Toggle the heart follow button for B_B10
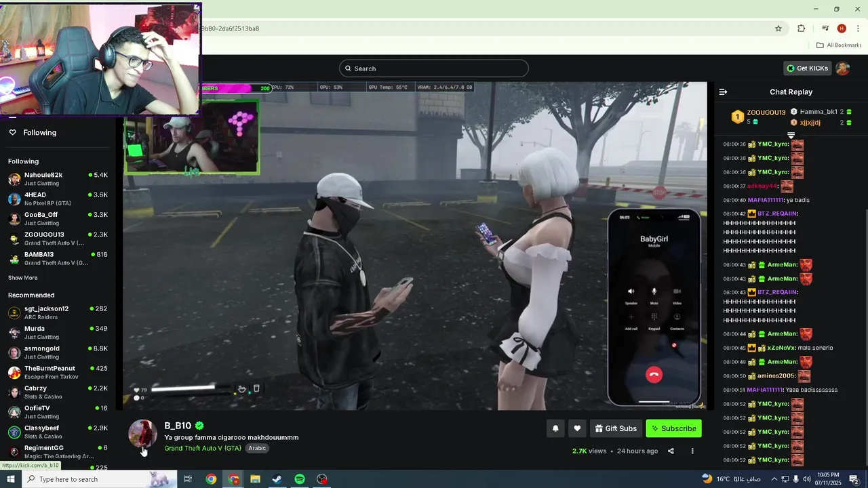Image resolution: width=868 pixels, height=488 pixels. pyautogui.click(x=577, y=428)
